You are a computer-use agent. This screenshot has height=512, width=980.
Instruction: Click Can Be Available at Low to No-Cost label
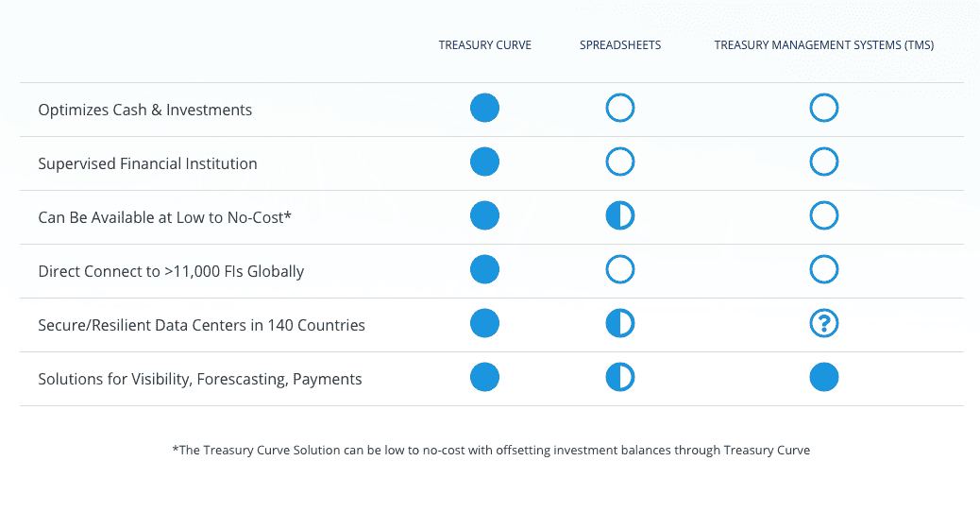[x=164, y=217]
